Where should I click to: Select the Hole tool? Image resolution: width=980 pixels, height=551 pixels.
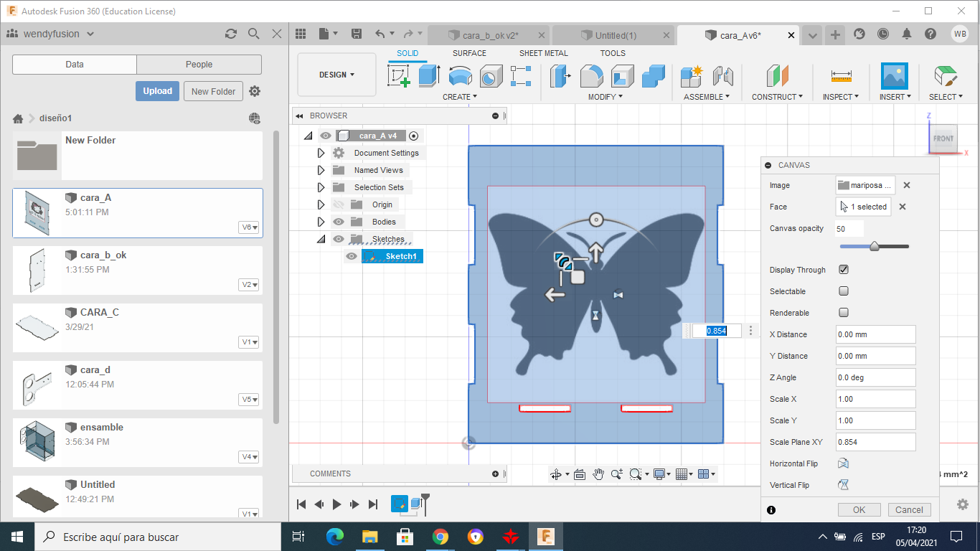point(491,76)
